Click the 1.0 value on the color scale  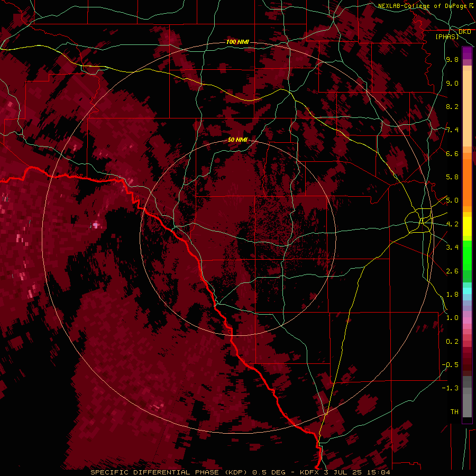(452, 318)
